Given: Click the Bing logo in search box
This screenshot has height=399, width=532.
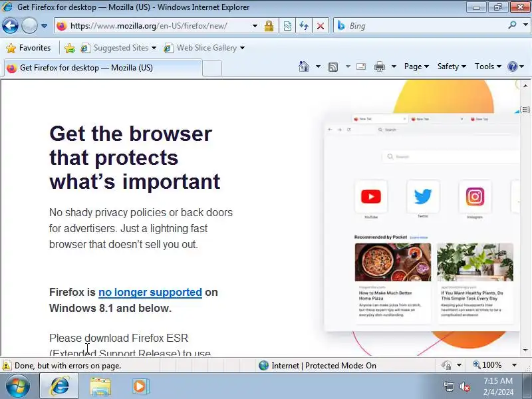Looking at the screenshot, I should 341,25.
